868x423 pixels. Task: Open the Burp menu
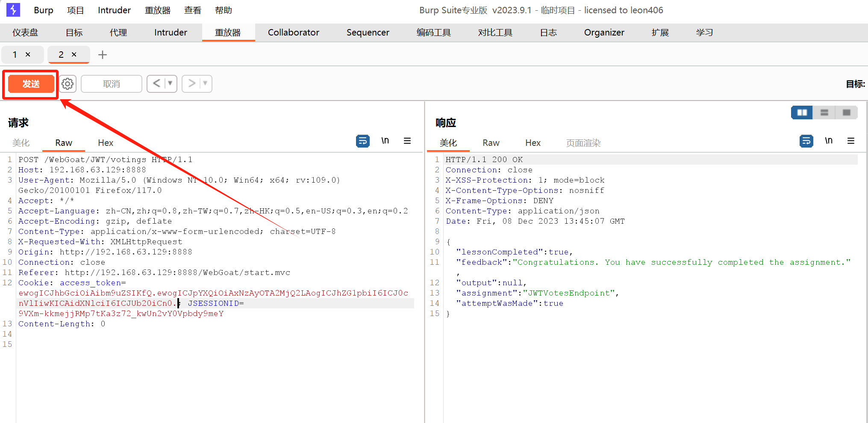[44, 10]
